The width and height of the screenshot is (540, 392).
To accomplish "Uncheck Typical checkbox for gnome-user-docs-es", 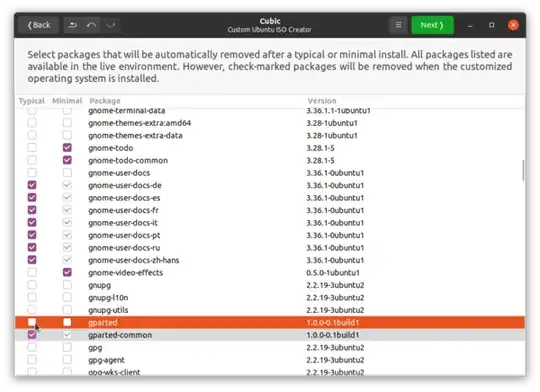I will coord(32,197).
